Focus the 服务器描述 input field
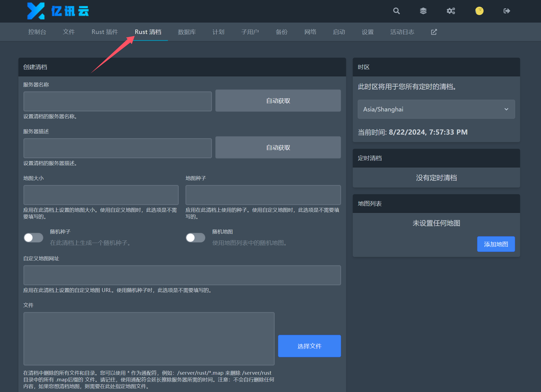This screenshot has width=541, height=392. [117, 148]
